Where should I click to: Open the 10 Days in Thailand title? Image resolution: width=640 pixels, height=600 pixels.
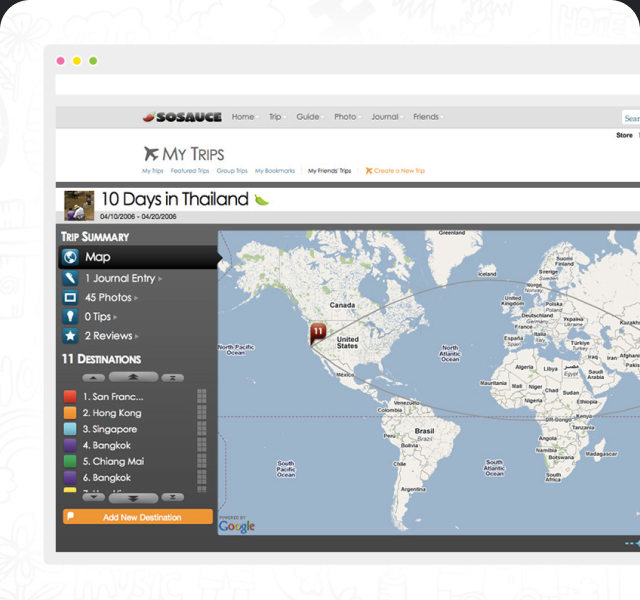pyautogui.click(x=175, y=199)
